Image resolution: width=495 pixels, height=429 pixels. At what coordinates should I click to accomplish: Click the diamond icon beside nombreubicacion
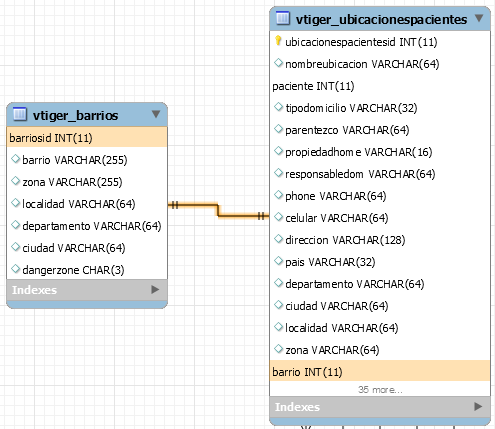pyautogui.click(x=278, y=63)
